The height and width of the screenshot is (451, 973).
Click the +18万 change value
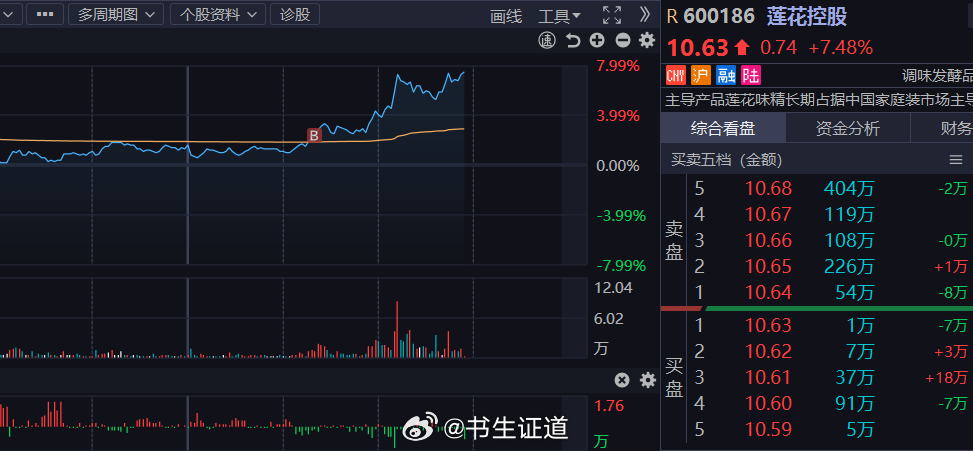[x=946, y=377]
